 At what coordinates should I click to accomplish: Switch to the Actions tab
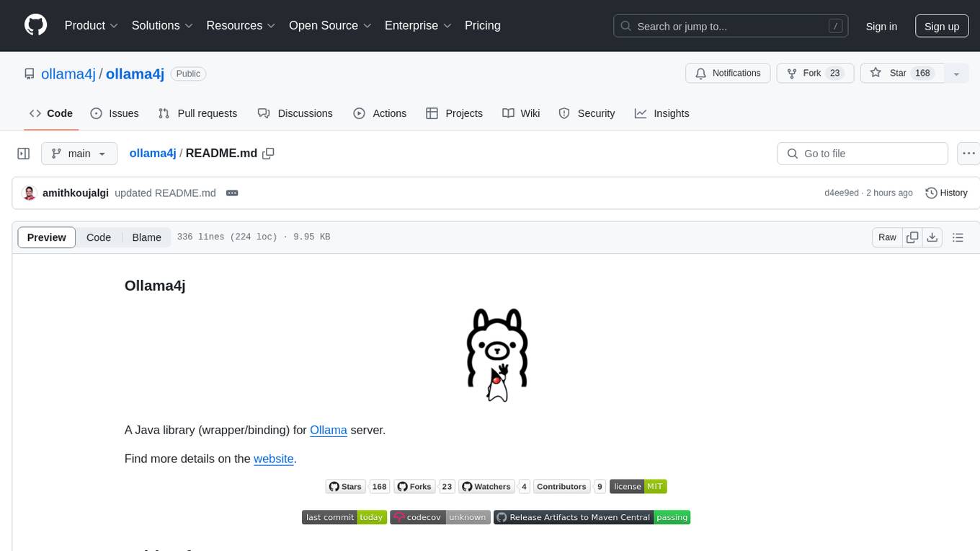pos(380,113)
